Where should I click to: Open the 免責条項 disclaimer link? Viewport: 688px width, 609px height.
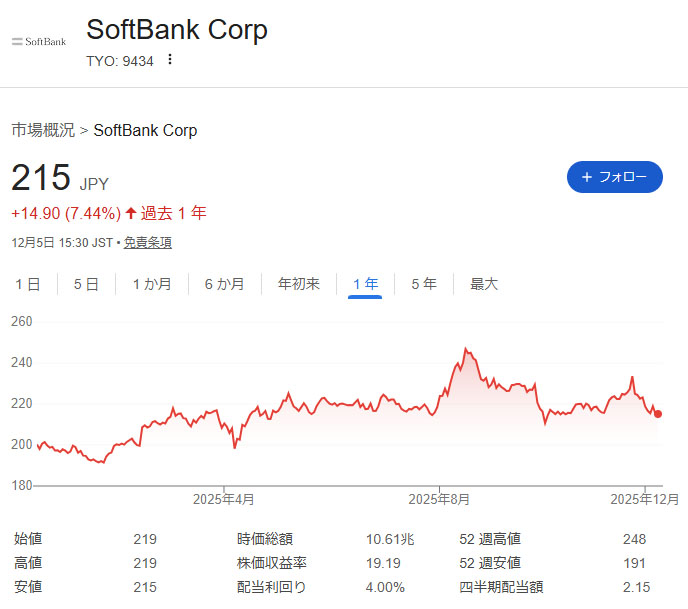coord(148,242)
